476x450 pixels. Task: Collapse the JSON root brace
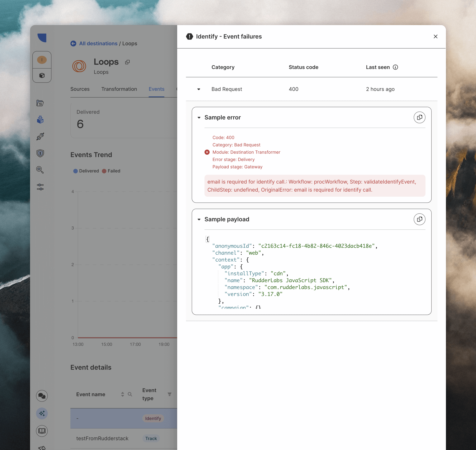click(x=208, y=239)
